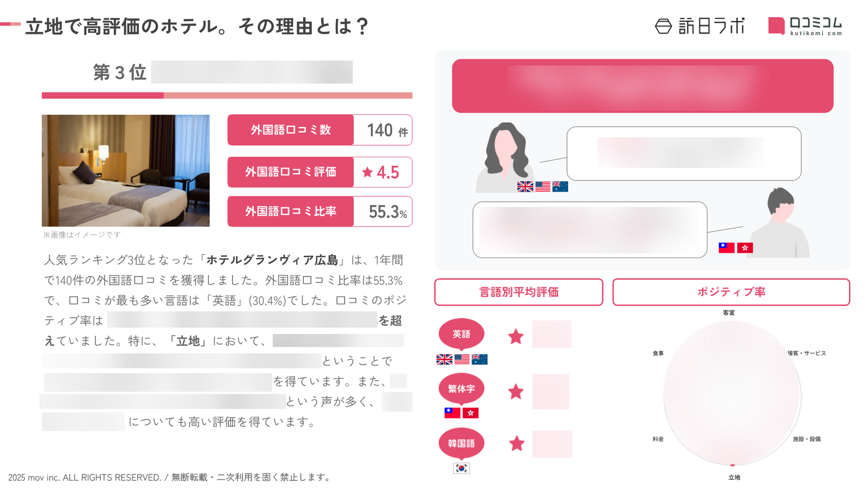Screen dimensions: 868x488
Task: Click the 外国語口コミ数 label
Action: pos(291,130)
